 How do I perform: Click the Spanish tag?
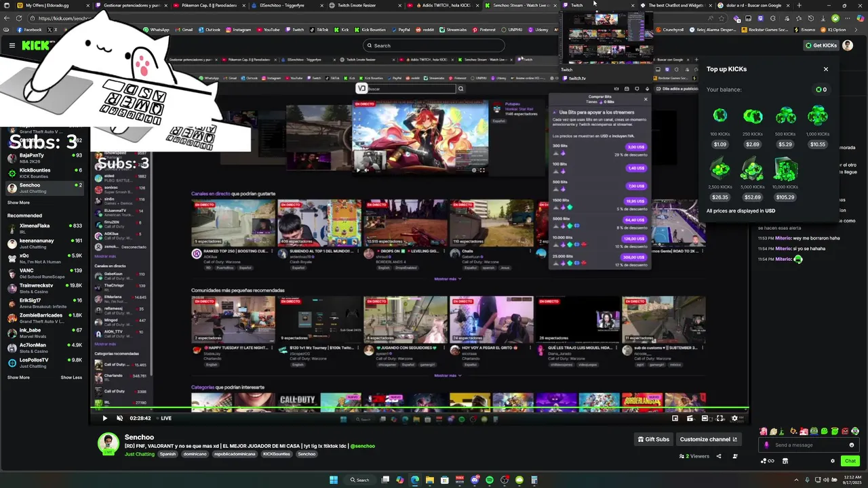167,454
